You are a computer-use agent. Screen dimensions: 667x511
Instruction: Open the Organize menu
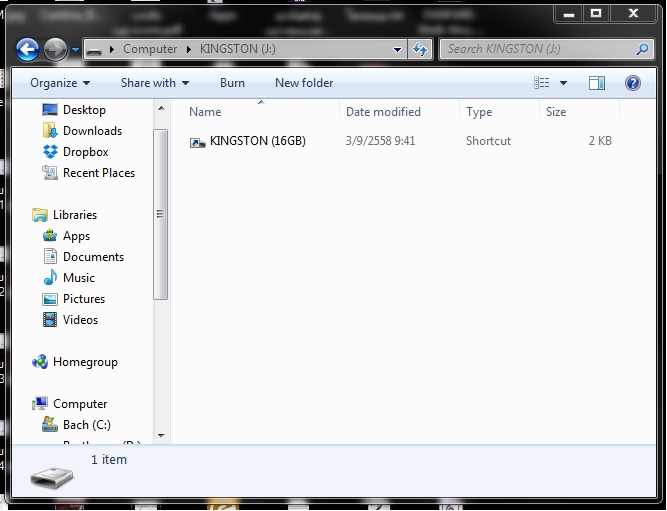60,83
